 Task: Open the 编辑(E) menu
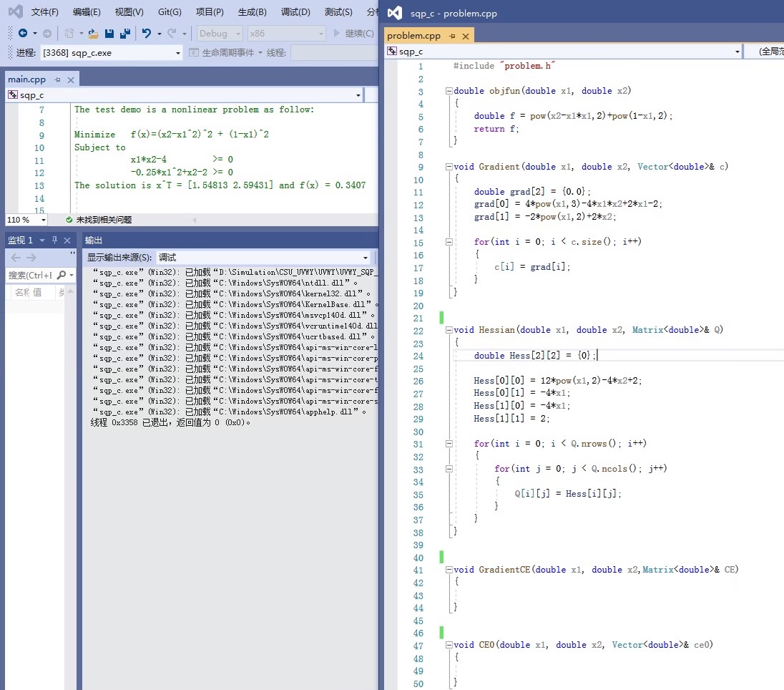point(87,12)
